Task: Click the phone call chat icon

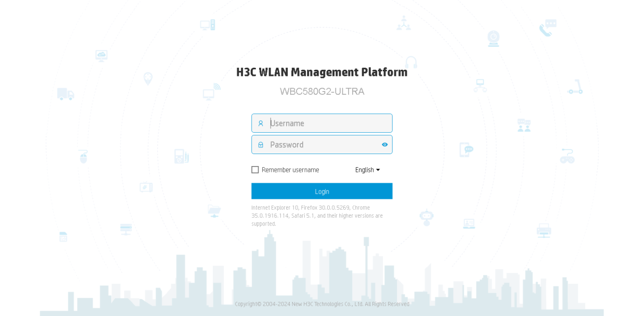Action: tap(548, 28)
